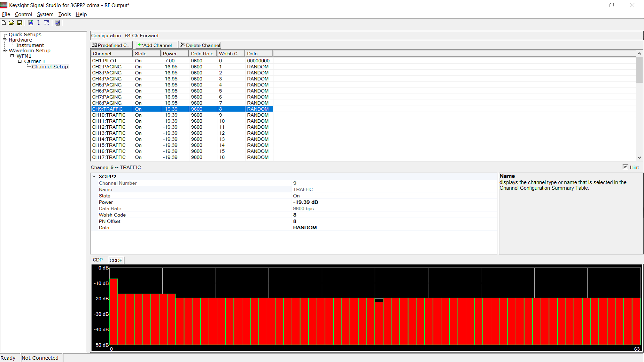This screenshot has height=362, width=644.
Task: Click the checkmark clipboard toolbar icon
Action: pos(58,23)
